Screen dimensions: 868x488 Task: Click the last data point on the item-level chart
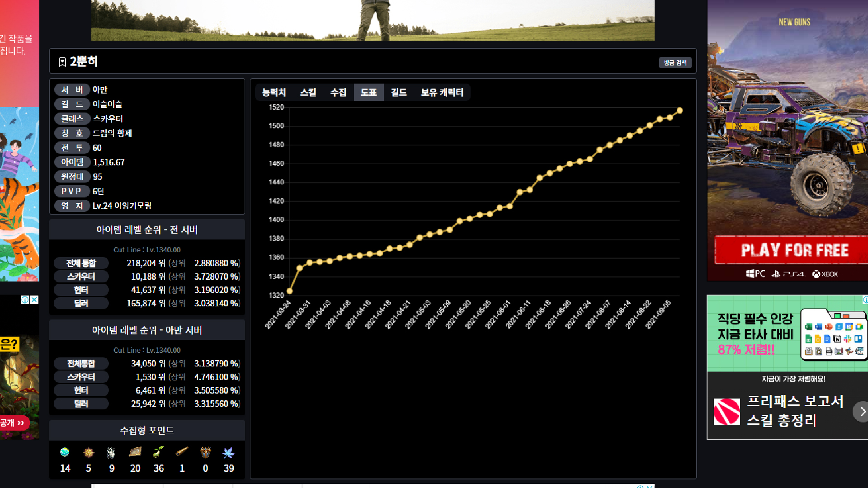pyautogui.click(x=679, y=110)
